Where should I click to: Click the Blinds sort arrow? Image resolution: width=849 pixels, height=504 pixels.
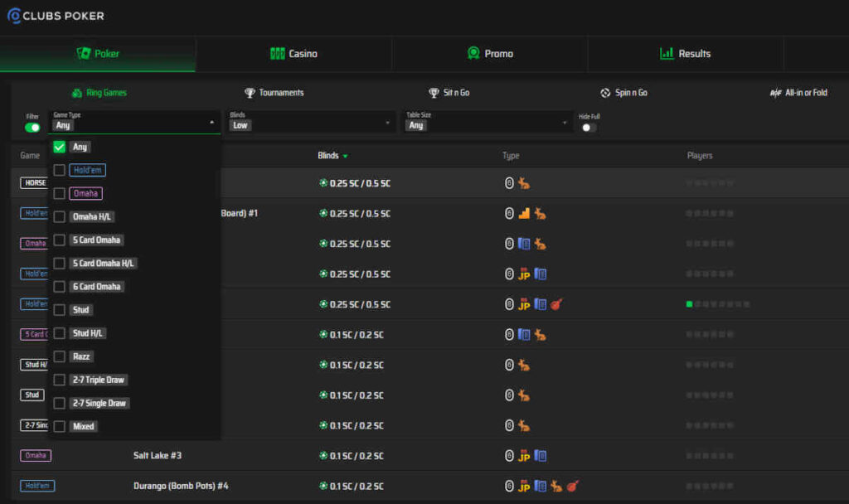[345, 157]
